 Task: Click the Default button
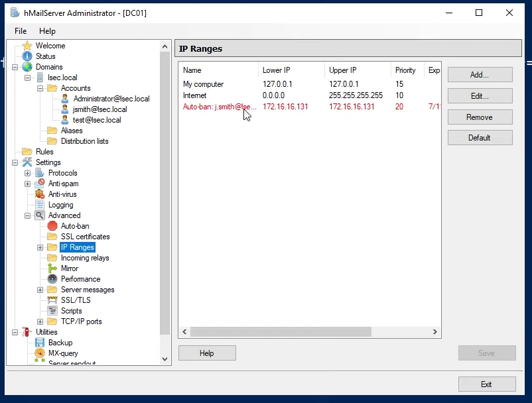click(480, 138)
